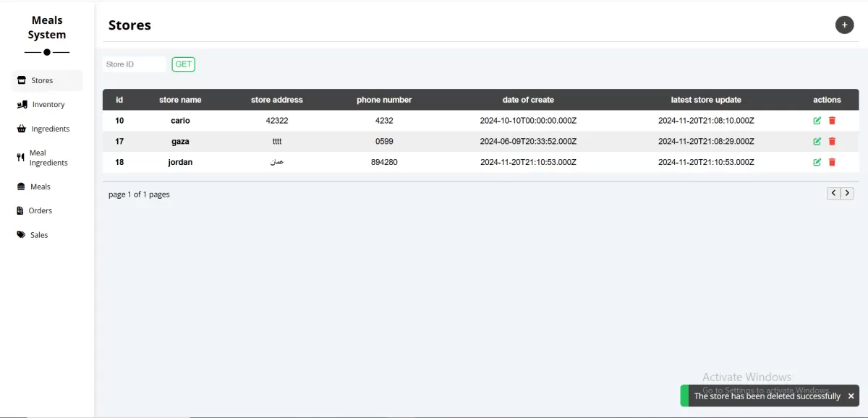Delete the gaza store row

click(x=832, y=142)
